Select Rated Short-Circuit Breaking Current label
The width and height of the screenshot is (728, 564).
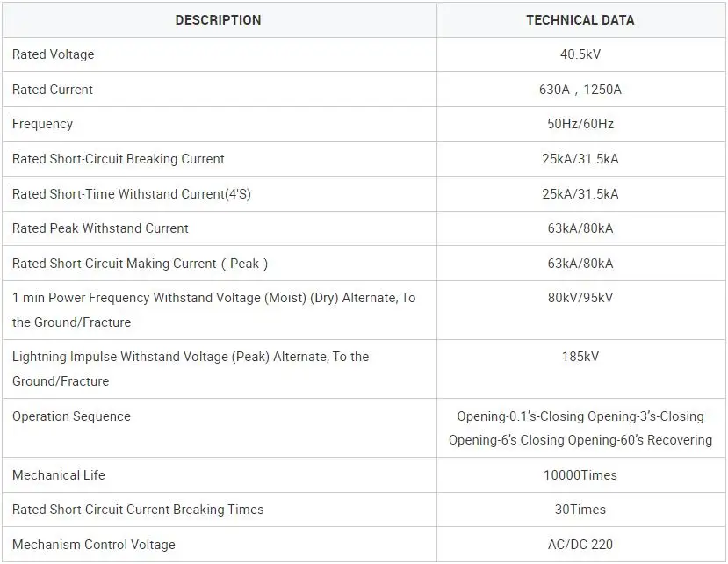pyautogui.click(x=119, y=159)
